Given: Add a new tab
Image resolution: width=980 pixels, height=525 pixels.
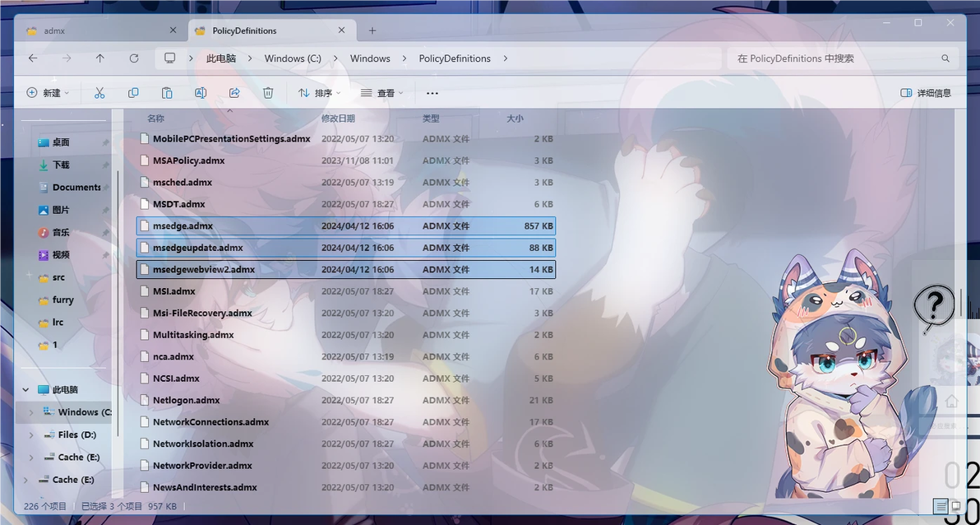Looking at the screenshot, I should (x=372, y=30).
